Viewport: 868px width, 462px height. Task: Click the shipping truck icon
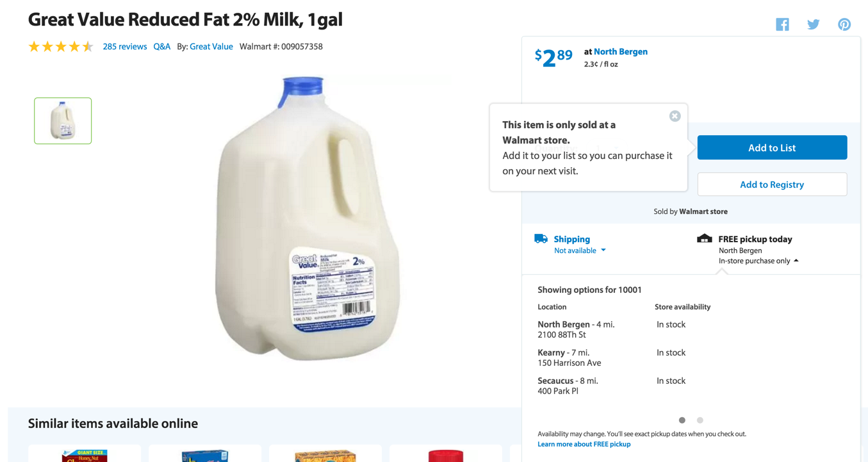(x=541, y=238)
